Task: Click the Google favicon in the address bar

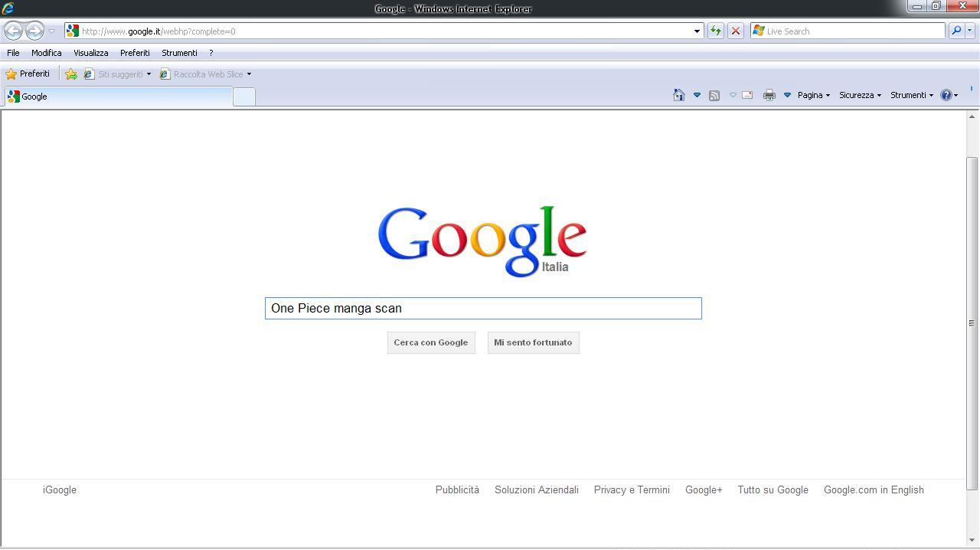Action: [x=73, y=31]
